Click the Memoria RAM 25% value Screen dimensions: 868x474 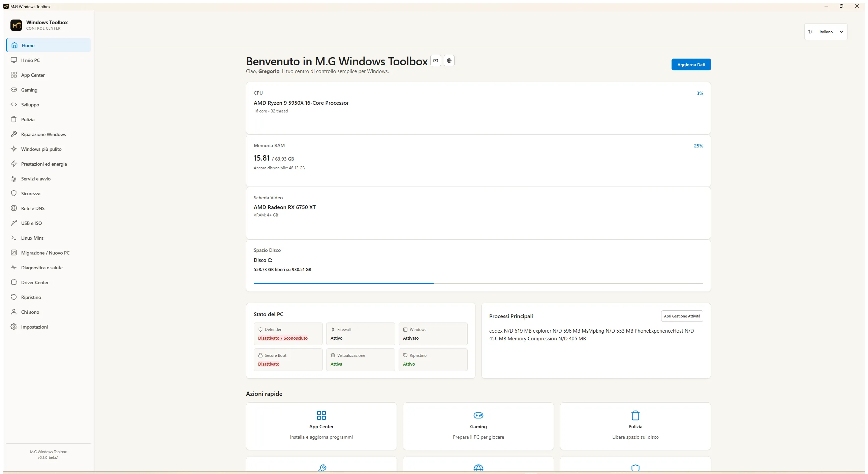click(699, 146)
